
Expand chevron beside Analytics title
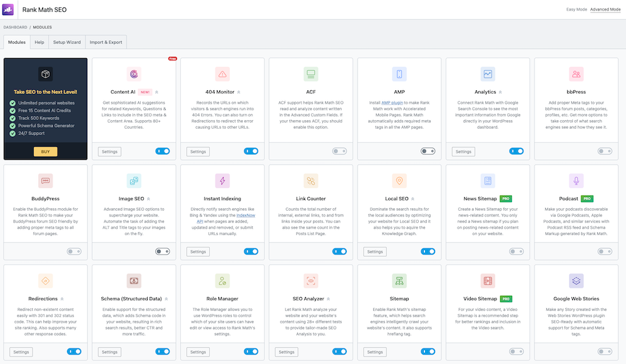(500, 92)
